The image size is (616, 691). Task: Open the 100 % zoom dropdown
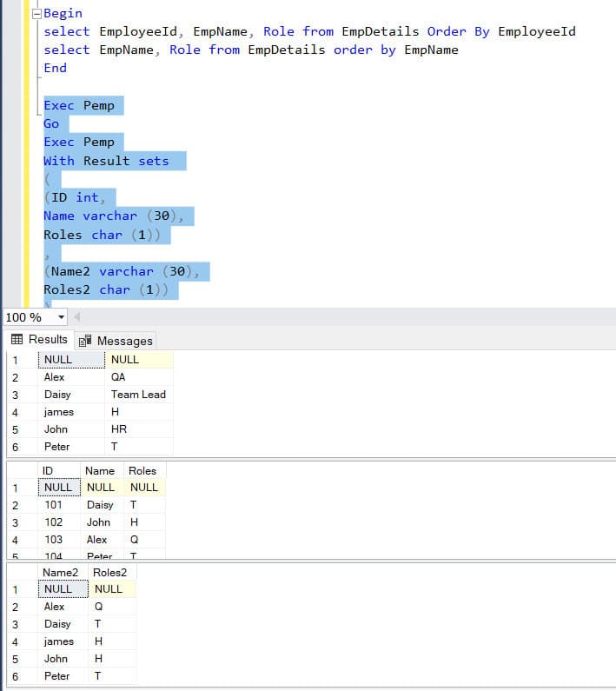click(61, 317)
